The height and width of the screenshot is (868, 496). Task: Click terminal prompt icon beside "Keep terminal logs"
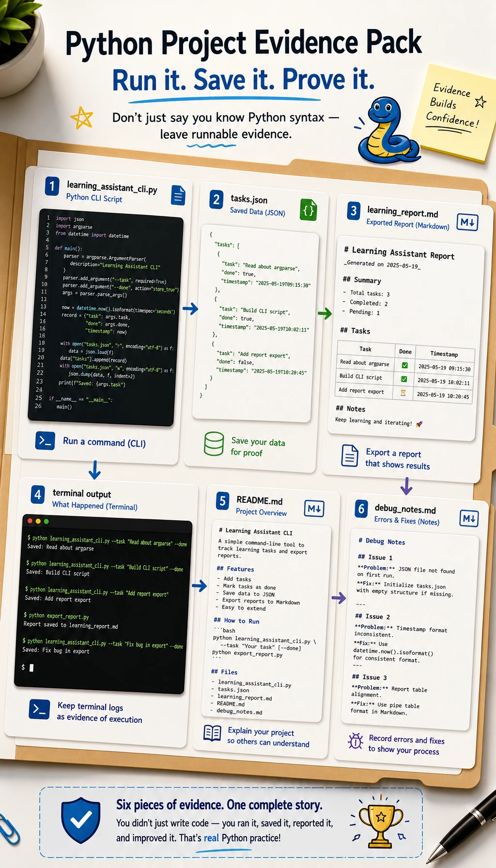39,710
